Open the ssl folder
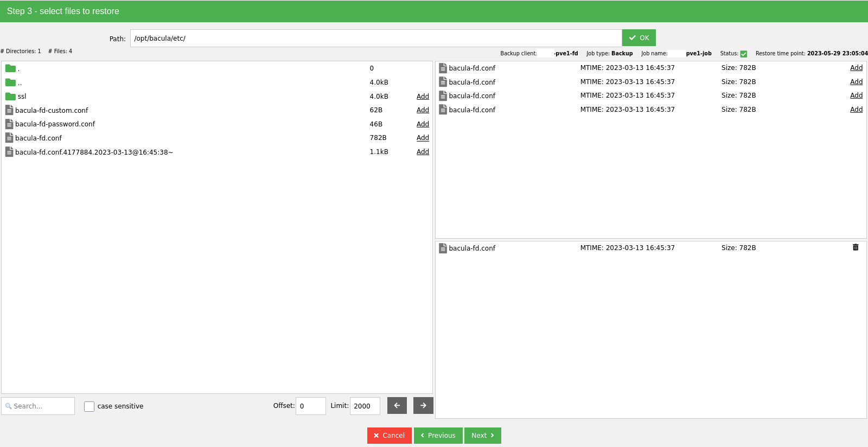868x447 pixels. click(x=22, y=97)
